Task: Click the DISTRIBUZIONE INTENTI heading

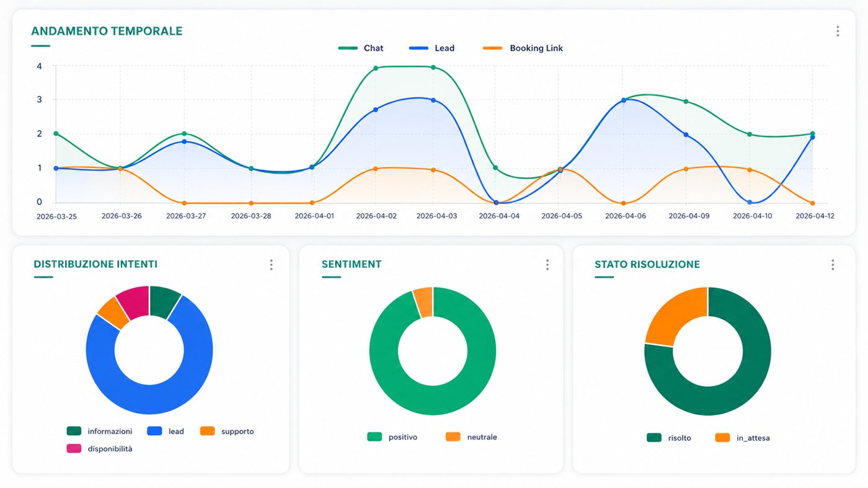Action: (x=95, y=264)
